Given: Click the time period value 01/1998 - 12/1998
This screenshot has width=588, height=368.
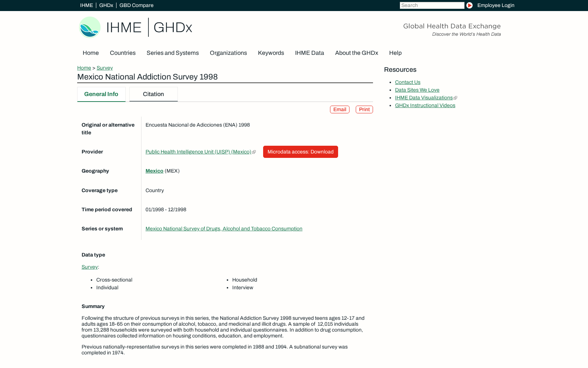Looking at the screenshot, I should 166,210.
